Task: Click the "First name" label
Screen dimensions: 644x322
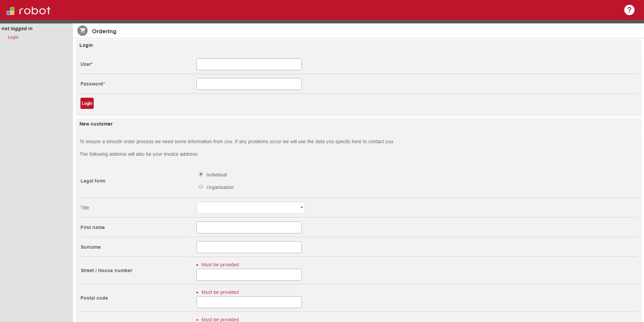Action: [93, 227]
